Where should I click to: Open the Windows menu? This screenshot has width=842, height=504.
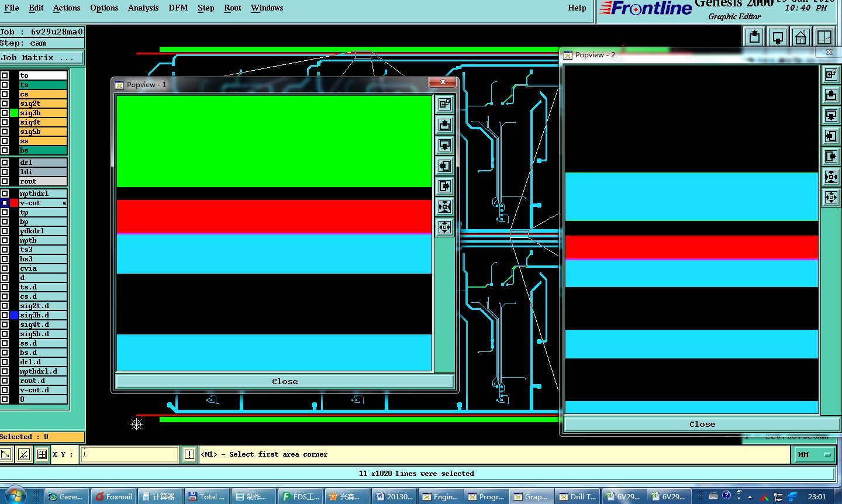[x=267, y=8]
